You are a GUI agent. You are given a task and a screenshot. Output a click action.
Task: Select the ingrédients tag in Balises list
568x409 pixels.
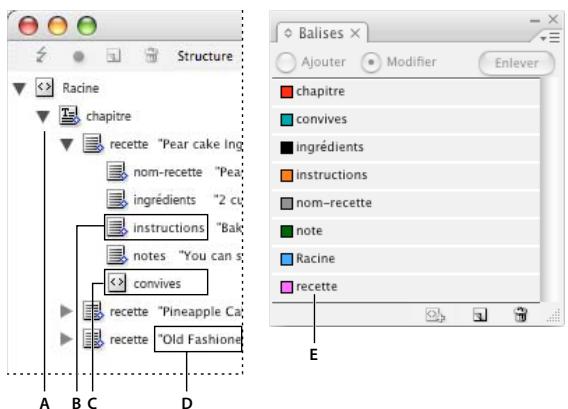[406, 147]
